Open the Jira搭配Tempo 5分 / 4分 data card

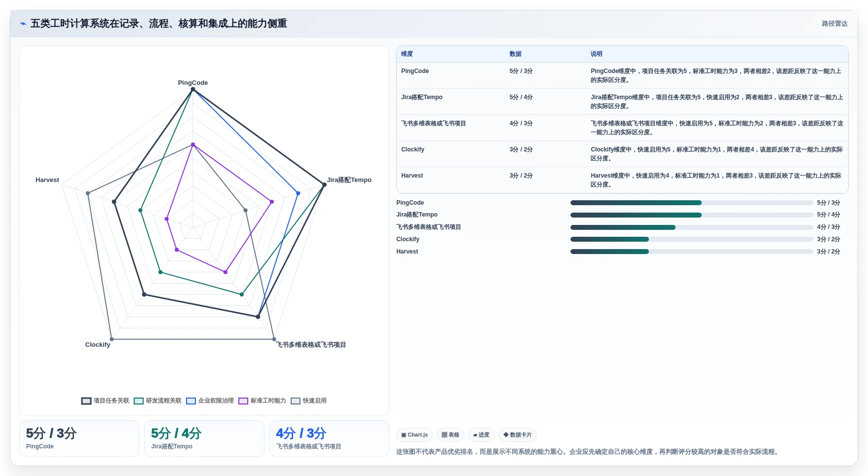tap(204, 439)
